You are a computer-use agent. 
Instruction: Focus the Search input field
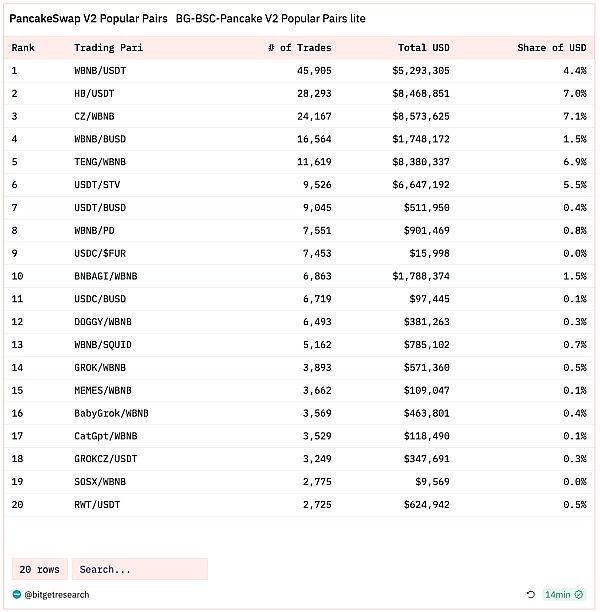139,569
